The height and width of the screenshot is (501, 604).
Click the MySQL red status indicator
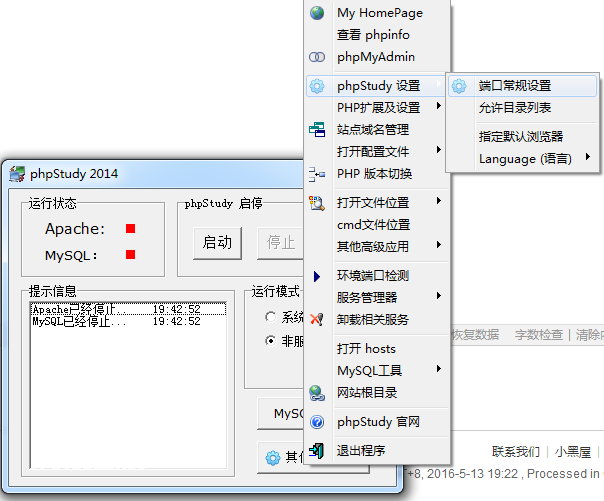tap(131, 255)
